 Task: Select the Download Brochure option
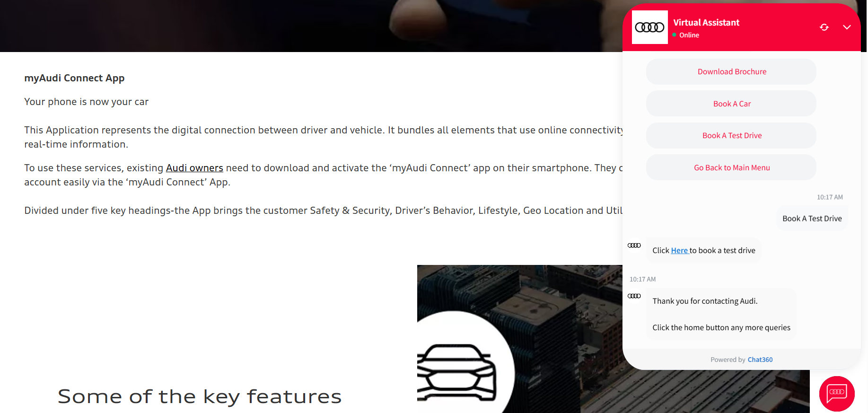pyautogui.click(x=731, y=71)
